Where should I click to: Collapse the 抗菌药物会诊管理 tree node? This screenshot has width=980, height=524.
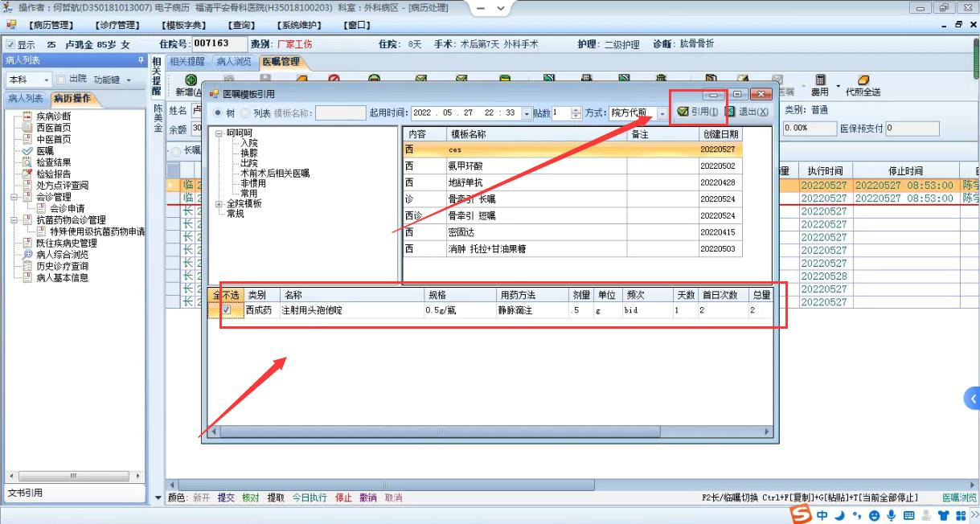(14, 219)
